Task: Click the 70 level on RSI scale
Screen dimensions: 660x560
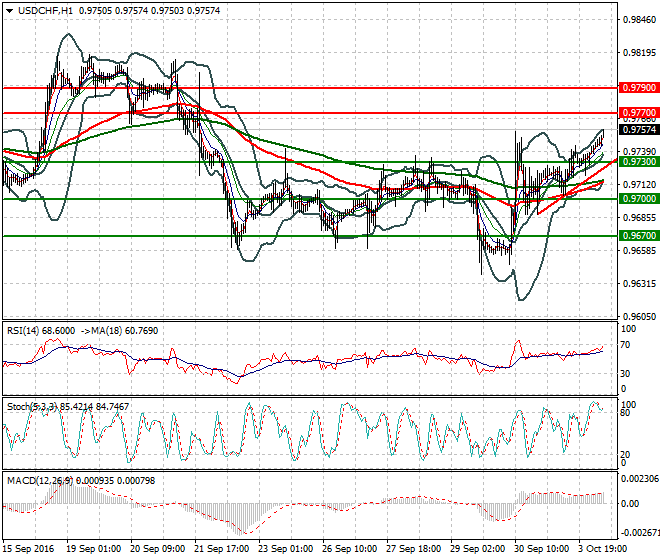Action: [x=625, y=345]
